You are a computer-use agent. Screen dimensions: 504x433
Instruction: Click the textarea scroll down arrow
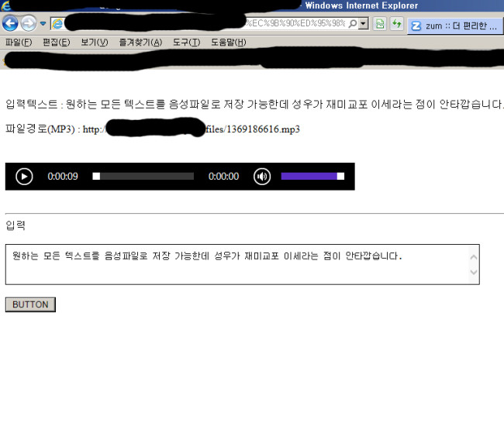tap(474, 272)
